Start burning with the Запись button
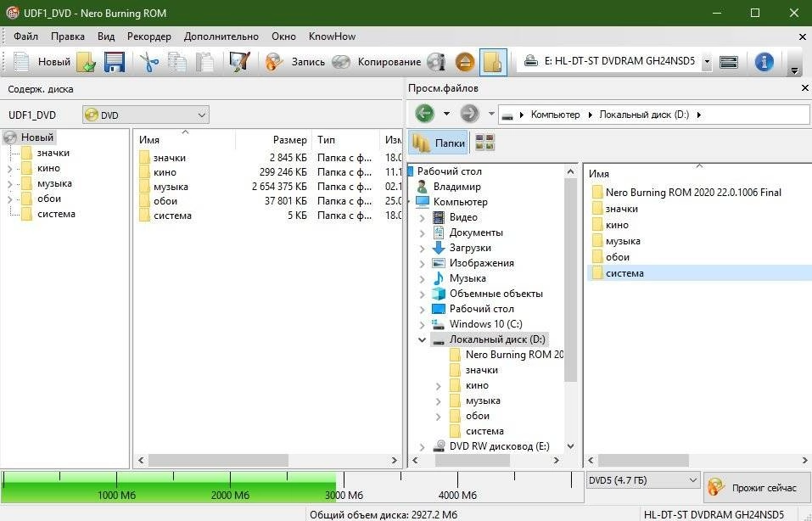This screenshot has height=521, width=812. pos(295,62)
